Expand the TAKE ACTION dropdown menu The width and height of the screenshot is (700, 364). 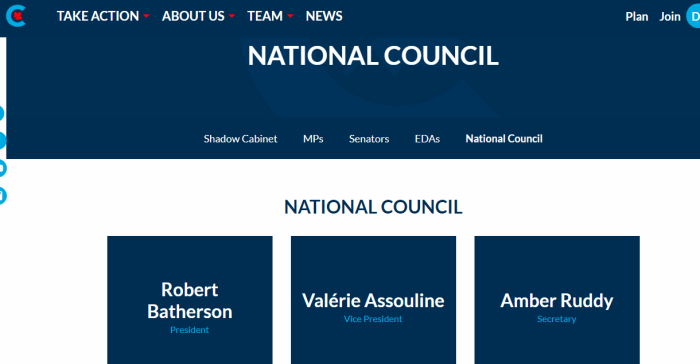point(103,16)
